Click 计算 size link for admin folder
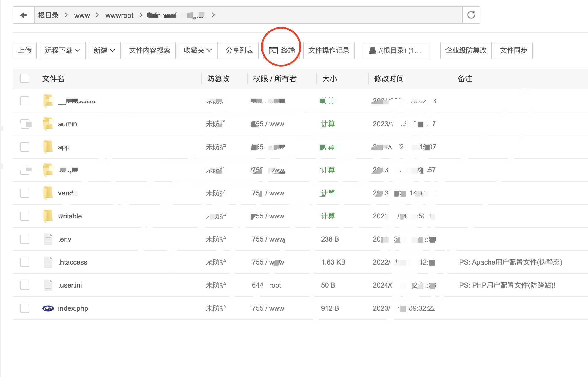 (x=328, y=124)
